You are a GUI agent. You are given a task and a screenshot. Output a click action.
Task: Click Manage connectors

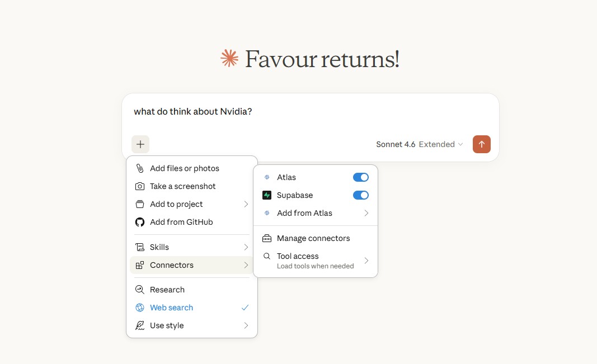313,238
